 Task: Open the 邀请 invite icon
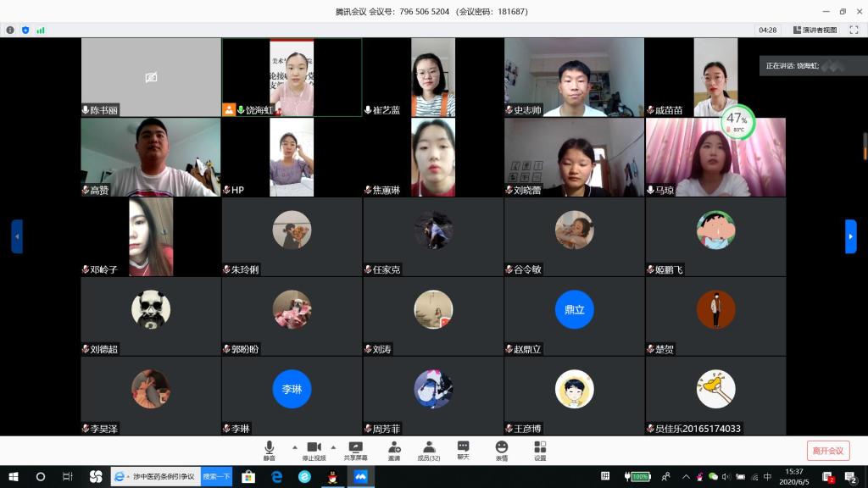[x=394, y=450]
